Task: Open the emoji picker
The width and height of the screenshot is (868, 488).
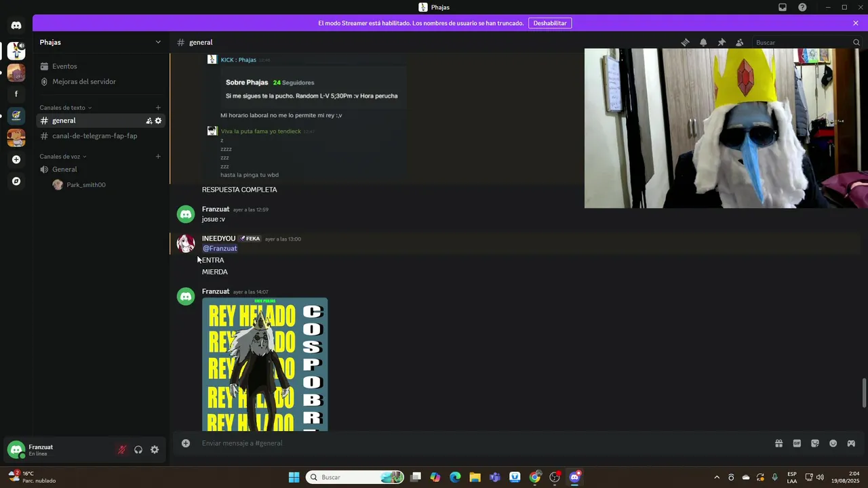Action: tap(833, 443)
